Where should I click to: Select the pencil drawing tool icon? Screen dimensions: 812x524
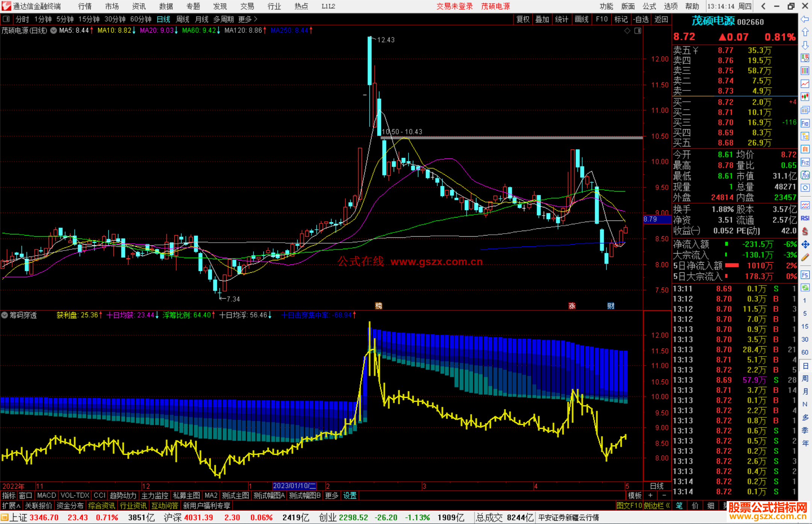click(805, 257)
